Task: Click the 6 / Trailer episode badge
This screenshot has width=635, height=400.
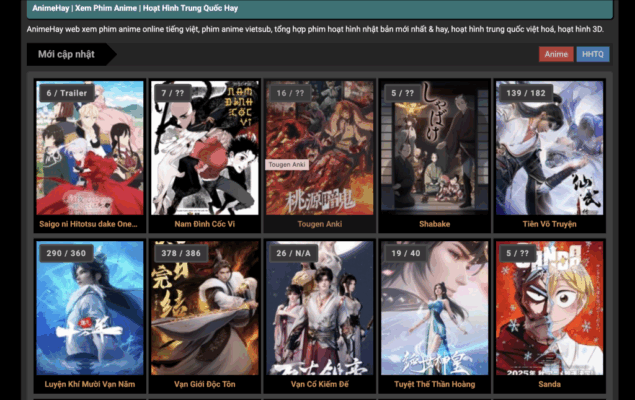Action: click(66, 93)
